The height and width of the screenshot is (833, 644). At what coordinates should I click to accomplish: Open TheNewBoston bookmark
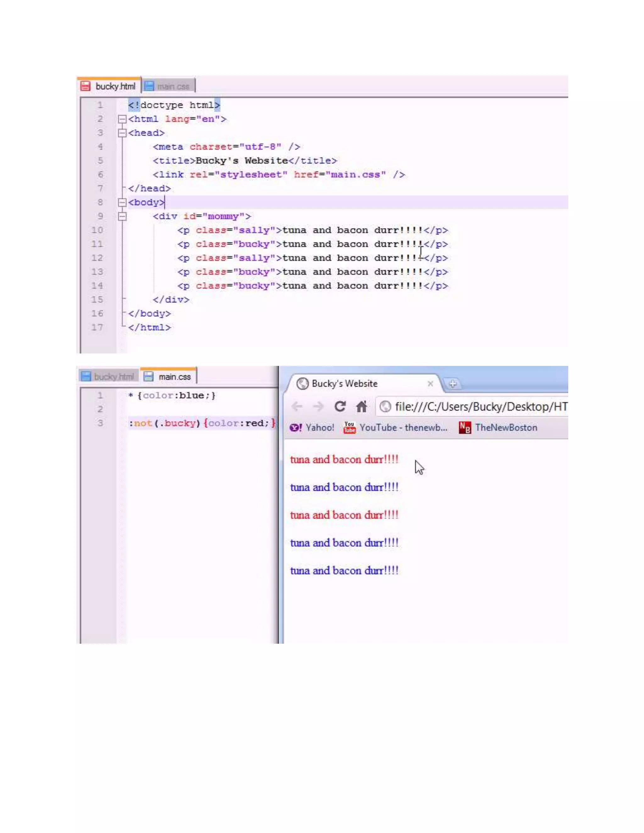[x=498, y=428]
